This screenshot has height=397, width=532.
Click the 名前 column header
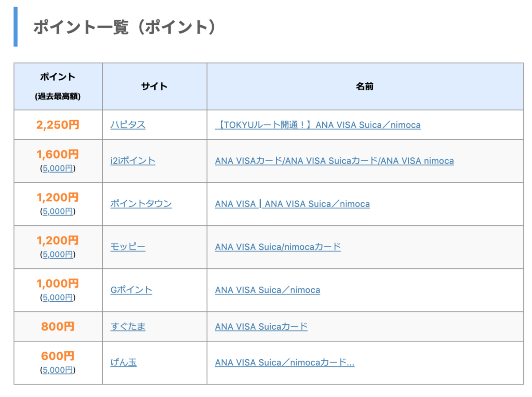click(x=365, y=86)
